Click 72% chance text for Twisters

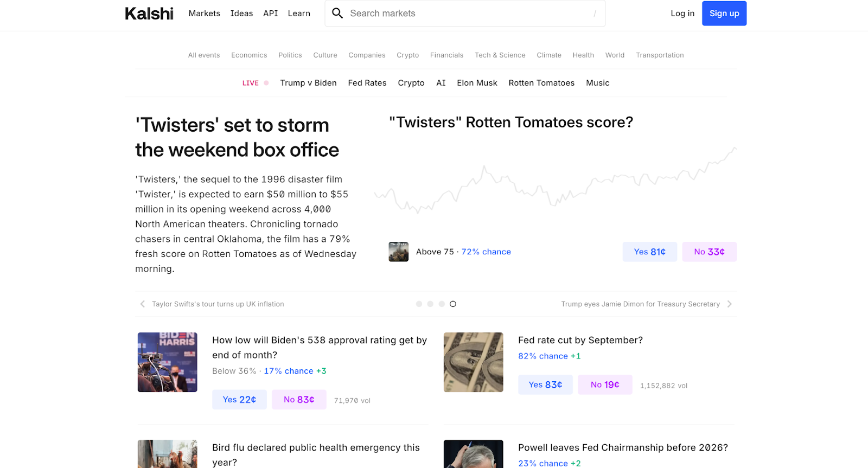tap(486, 252)
